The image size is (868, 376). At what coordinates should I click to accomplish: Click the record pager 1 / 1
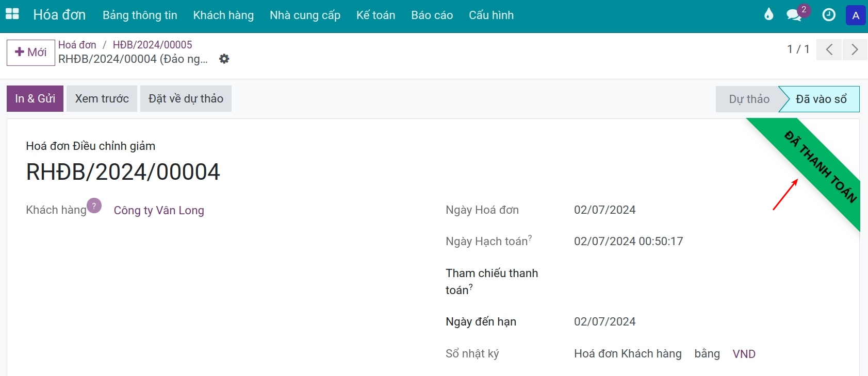(798, 49)
